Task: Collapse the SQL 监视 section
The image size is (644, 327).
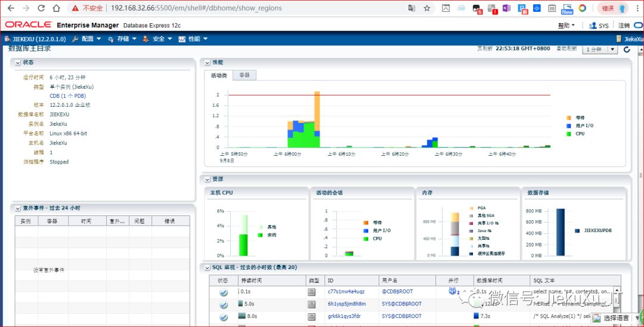Action: click(207, 268)
